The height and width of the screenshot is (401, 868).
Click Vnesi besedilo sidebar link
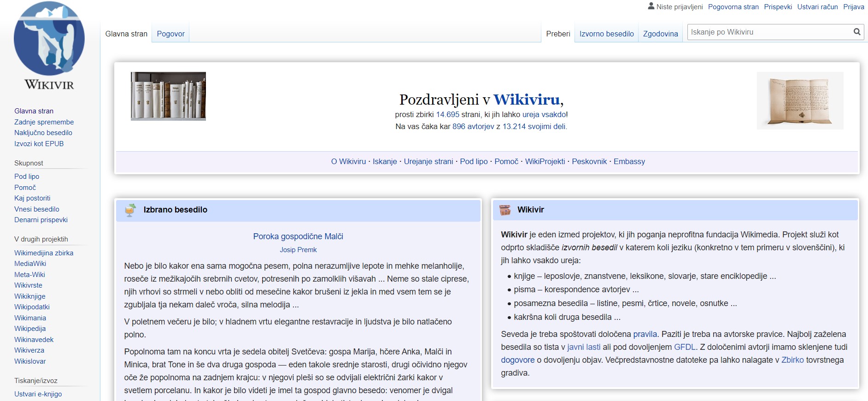click(36, 209)
